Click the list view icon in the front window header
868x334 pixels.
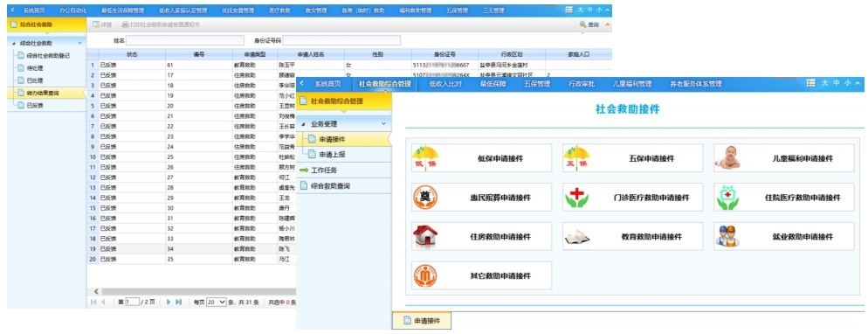click(x=811, y=83)
